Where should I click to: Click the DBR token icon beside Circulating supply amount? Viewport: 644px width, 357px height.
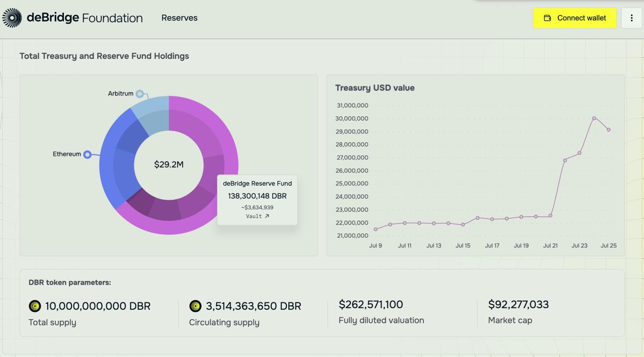click(x=195, y=306)
